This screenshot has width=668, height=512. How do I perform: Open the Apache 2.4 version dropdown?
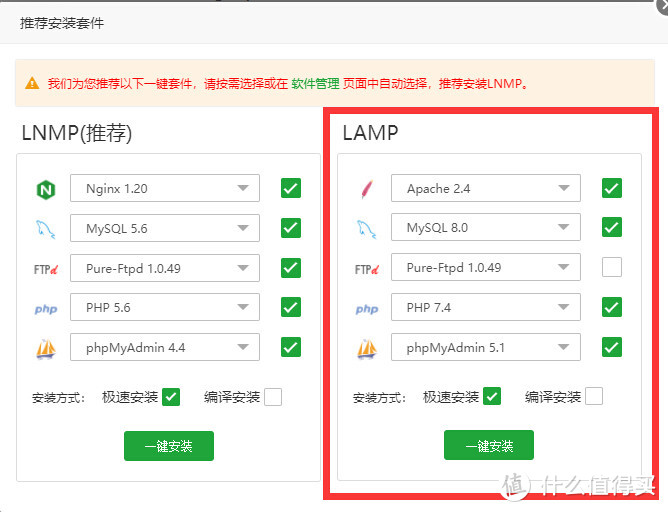tap(486, 188)
